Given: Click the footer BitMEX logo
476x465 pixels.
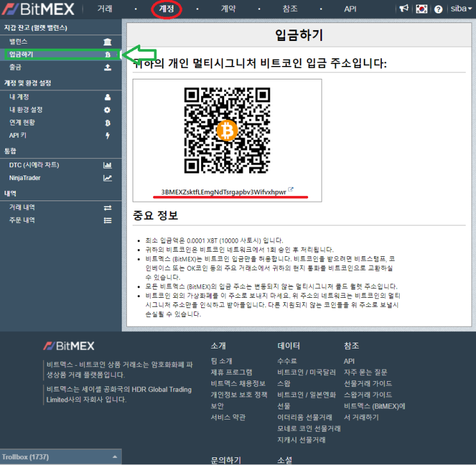Looking at the screenshot, I should [69, 346].
